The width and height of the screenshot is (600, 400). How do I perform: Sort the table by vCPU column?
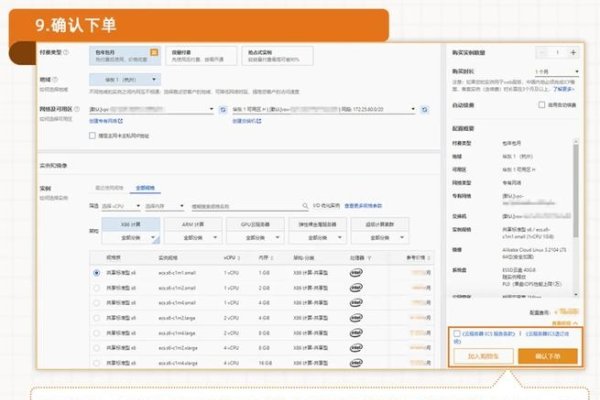pos(239,258)
